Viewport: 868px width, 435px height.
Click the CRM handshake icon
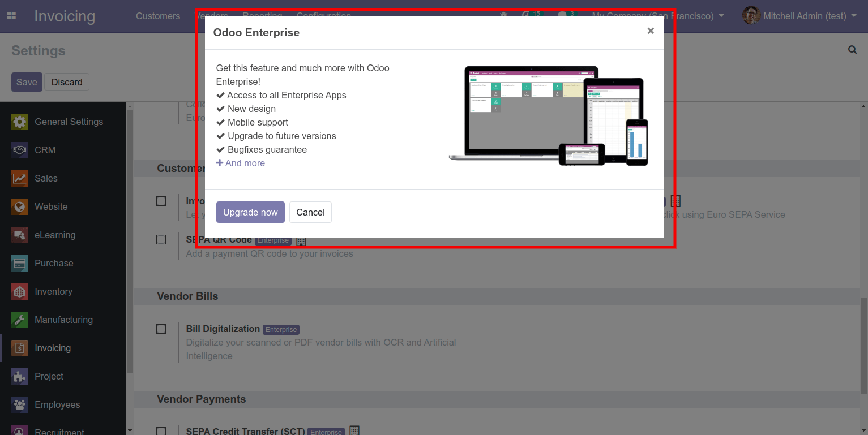click(x=20, y=150)
